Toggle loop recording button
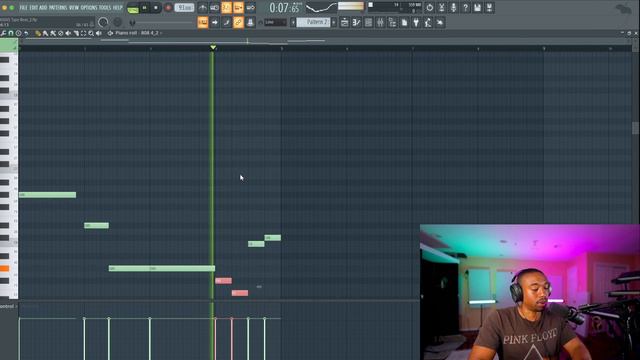Image resolution: width=640 pixels, height=360 pixels. [x=251, y=8]
